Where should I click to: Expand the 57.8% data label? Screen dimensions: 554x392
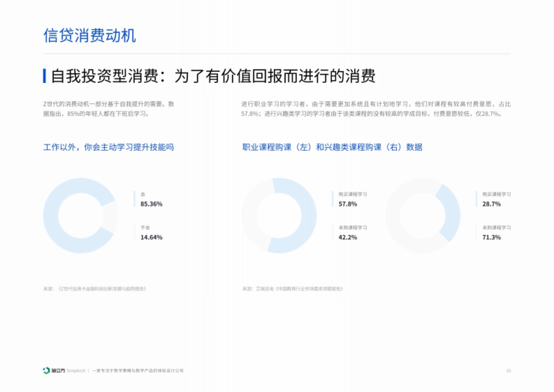348,203
